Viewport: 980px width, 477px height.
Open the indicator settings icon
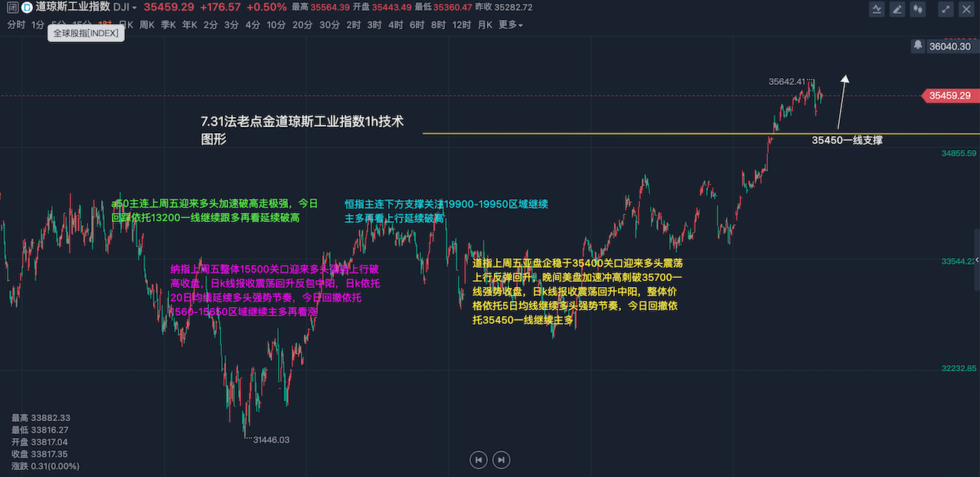[x=878, y=9]
